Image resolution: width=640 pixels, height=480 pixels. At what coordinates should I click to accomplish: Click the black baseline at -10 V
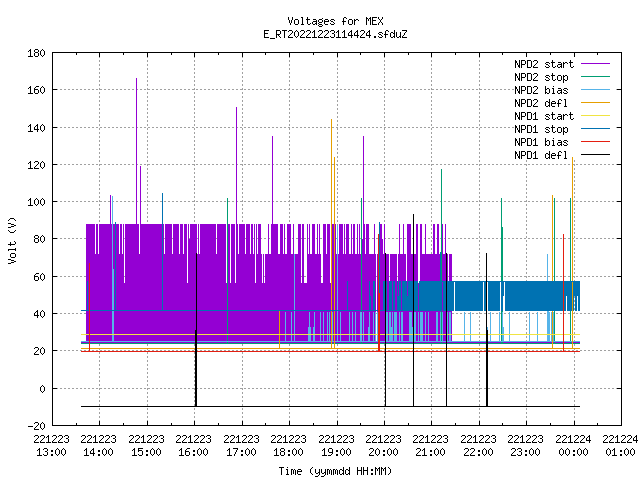330,406
